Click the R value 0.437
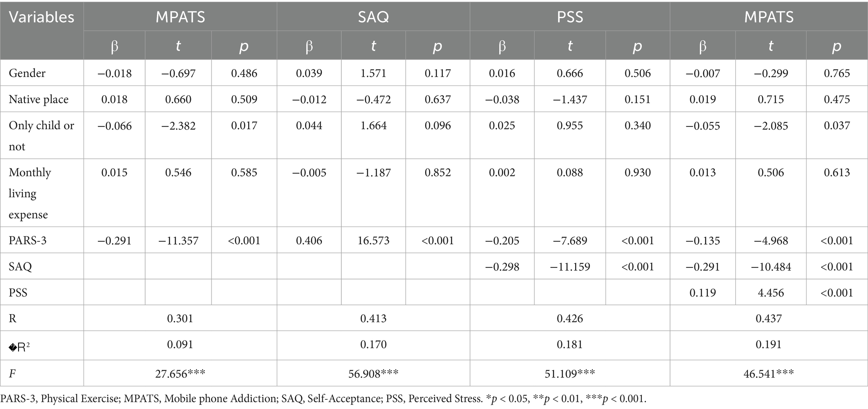 (769, 318)
